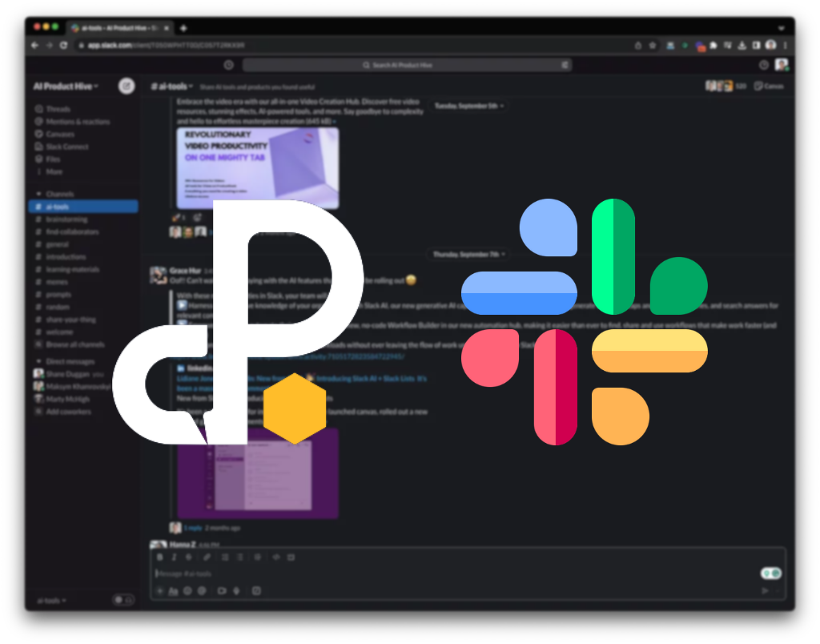This screenshot has height=644, width=820.
Task: Open Canvases in the sidebar
Action: click(x=54, y=134)
